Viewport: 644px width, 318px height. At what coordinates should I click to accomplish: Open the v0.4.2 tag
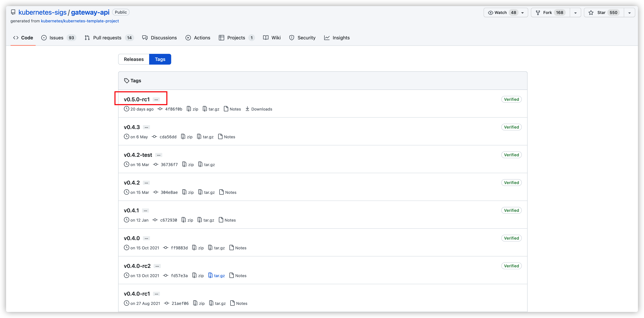click(132, 183)
